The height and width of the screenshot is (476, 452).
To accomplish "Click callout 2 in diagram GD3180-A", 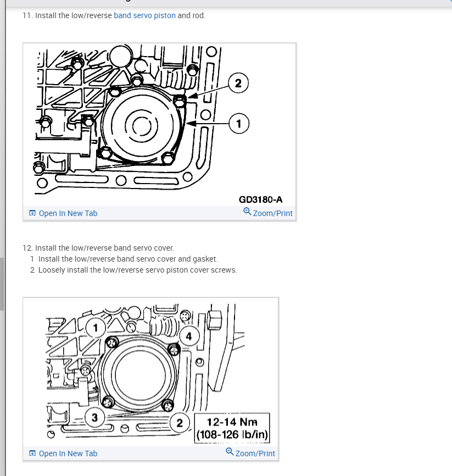I will [238, 83].
